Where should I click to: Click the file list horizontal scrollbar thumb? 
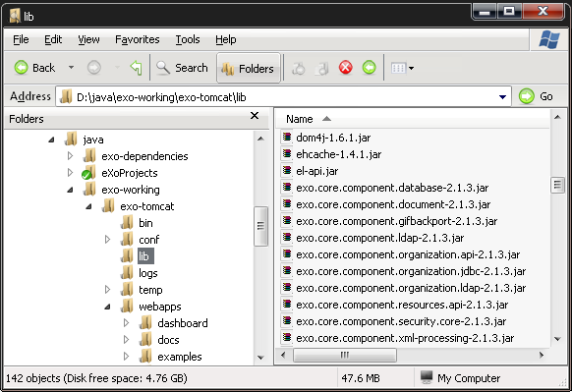[x=345, y=355]
